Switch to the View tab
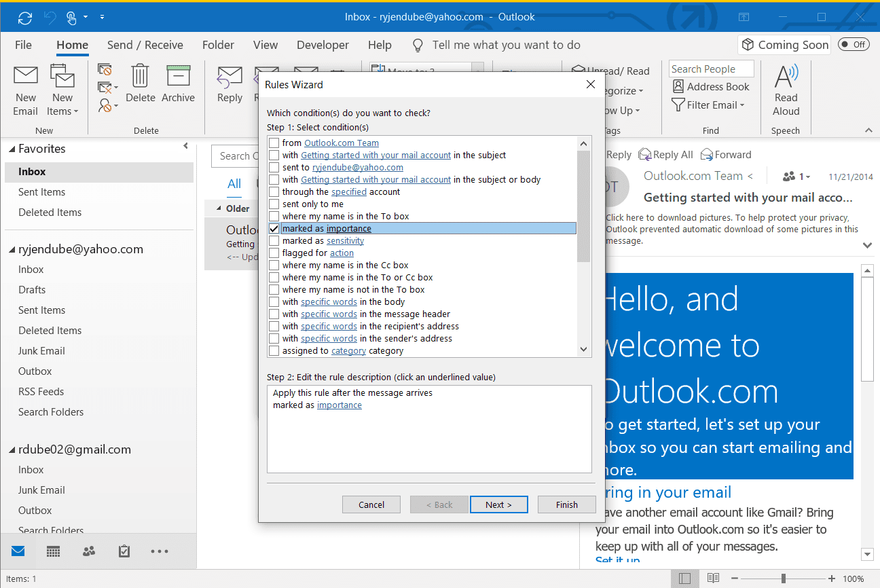The height and width of the screenshot is (588, 880). coord(265,45)
